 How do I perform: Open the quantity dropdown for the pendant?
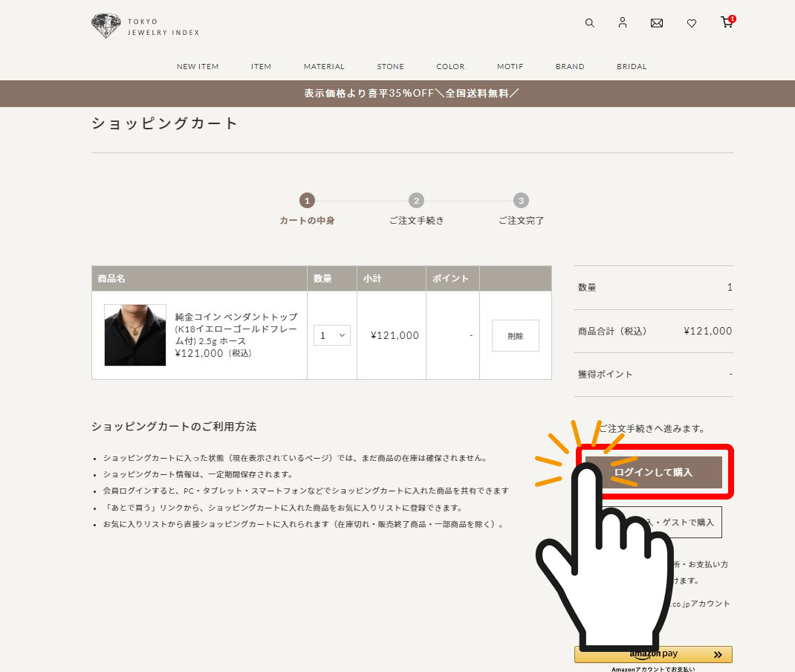pos(331,335)
